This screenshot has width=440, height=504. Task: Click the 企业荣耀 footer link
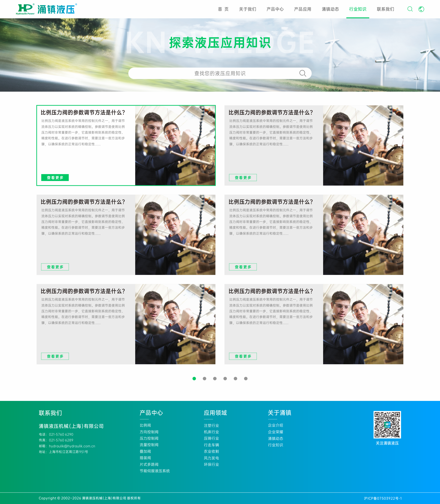point(275,432)
